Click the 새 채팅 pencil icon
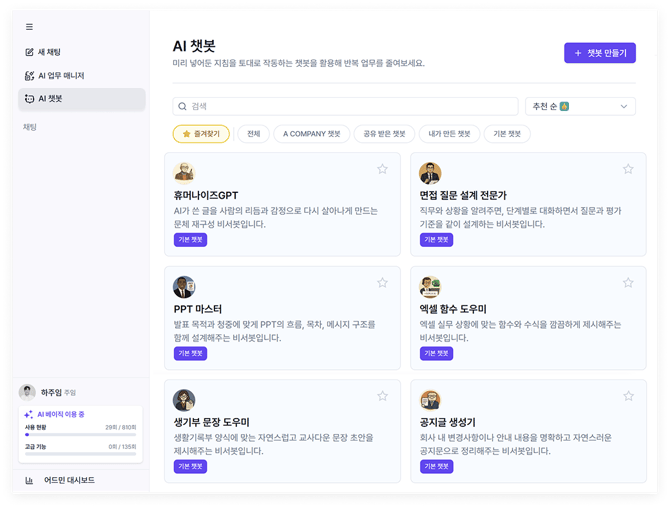Screen dimensions: 670x508 (x=29, y=52)
